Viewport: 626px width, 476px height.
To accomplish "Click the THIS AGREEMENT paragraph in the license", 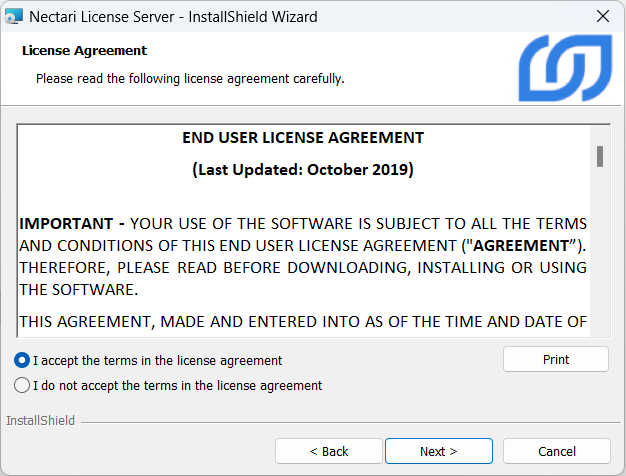I will point(303,320).
